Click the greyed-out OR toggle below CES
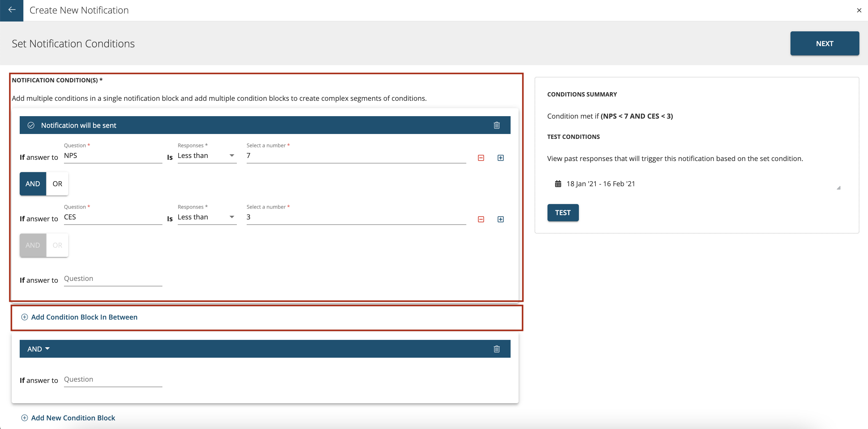868x429 pixels. 57,246
